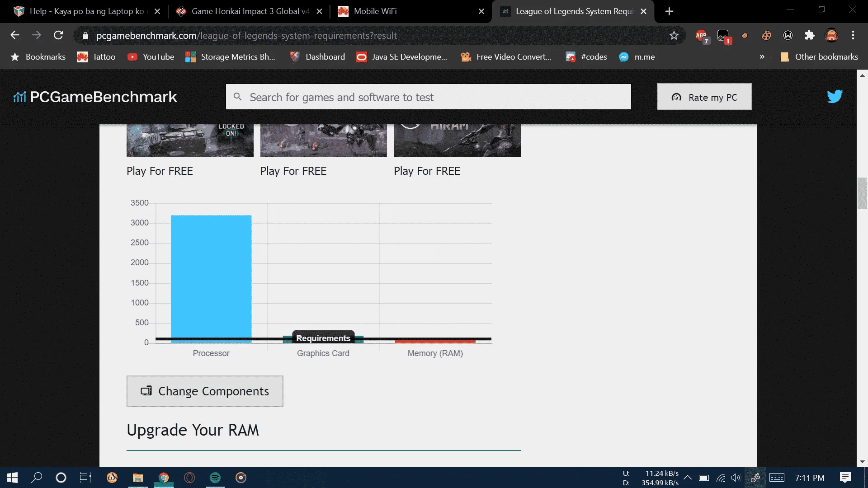
Task: Close the Mobile WiFi tab
Action: click(x=481, y=11)
